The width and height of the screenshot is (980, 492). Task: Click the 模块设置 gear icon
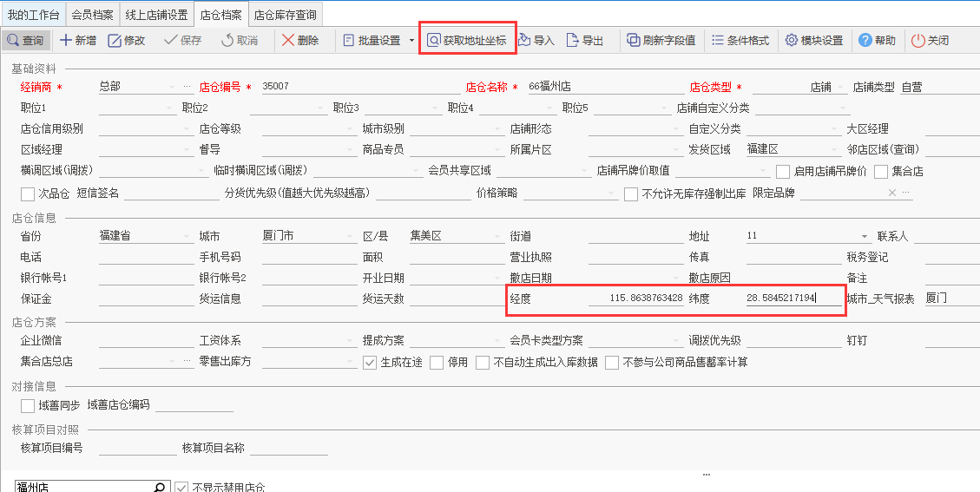point(792,41)
